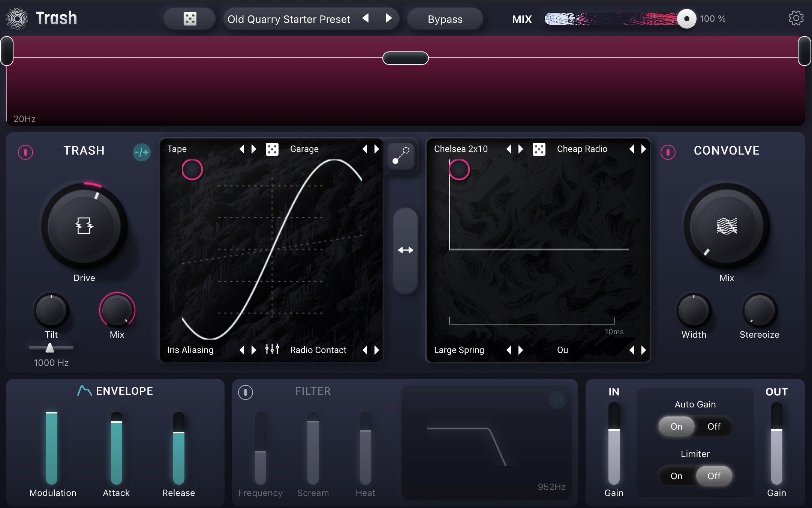Image resolution: width=812 pixels, height=508 pixels.
Task: Toggle the TRASH module power button
Action: (x=25, y=152)
